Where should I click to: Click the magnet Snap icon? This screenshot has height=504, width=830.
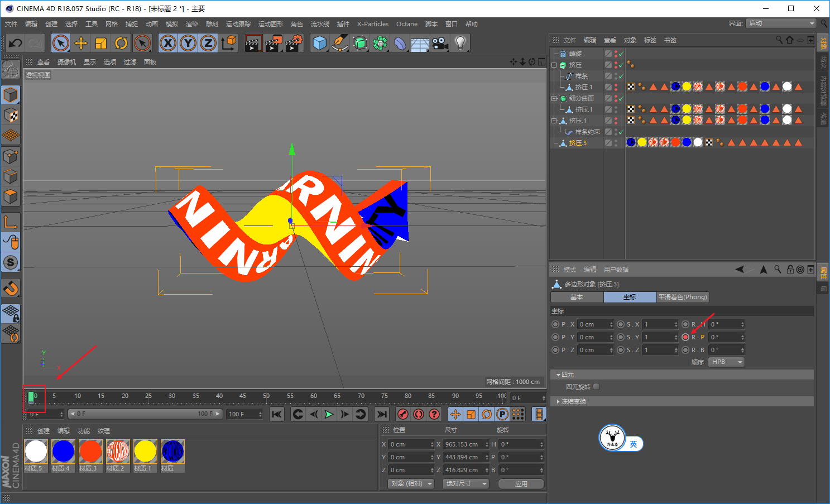point(11,288)
